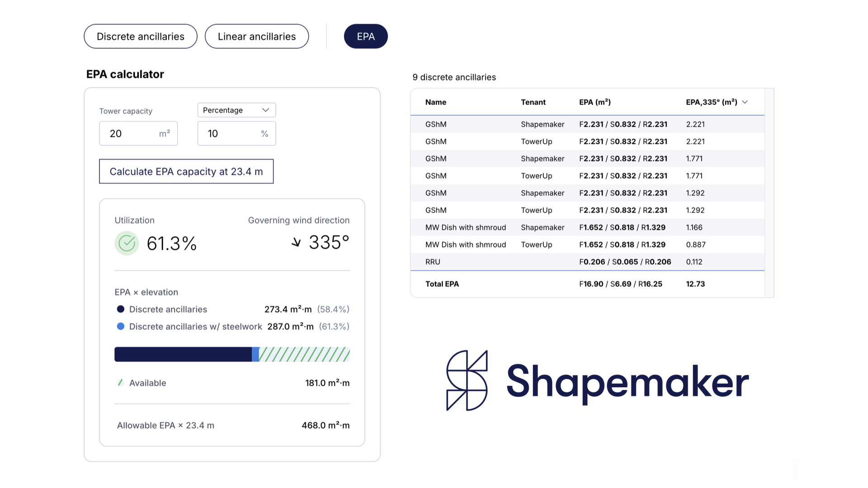Click Calculate EPA capacity at 23.4 m

click(186, 171)
